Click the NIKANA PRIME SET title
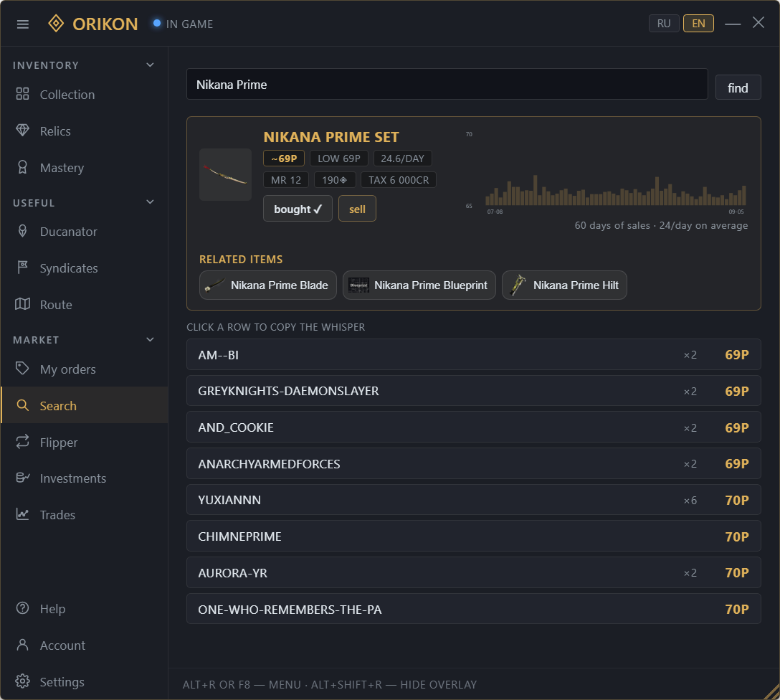 click(331, 137)
